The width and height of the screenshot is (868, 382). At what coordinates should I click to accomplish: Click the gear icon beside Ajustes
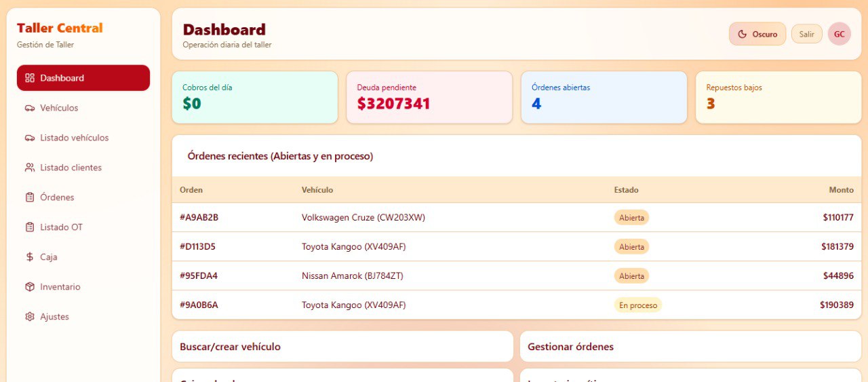tap(30, 317)
